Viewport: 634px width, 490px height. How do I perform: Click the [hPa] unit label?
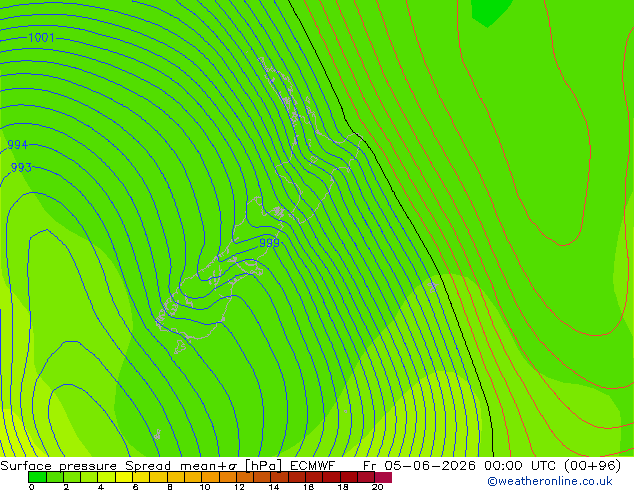pos(264,466)
